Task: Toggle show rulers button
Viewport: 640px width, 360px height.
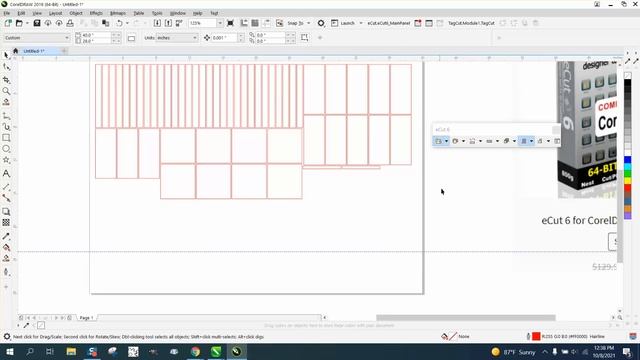Action: click(x=244, y=23)
